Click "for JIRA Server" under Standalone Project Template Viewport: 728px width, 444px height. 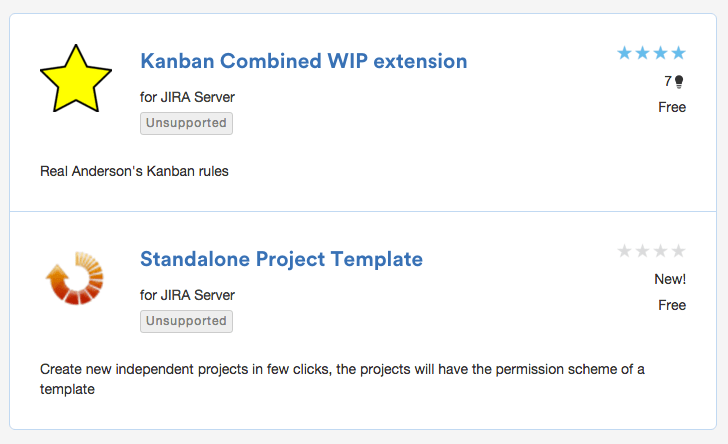pos(187,295)
